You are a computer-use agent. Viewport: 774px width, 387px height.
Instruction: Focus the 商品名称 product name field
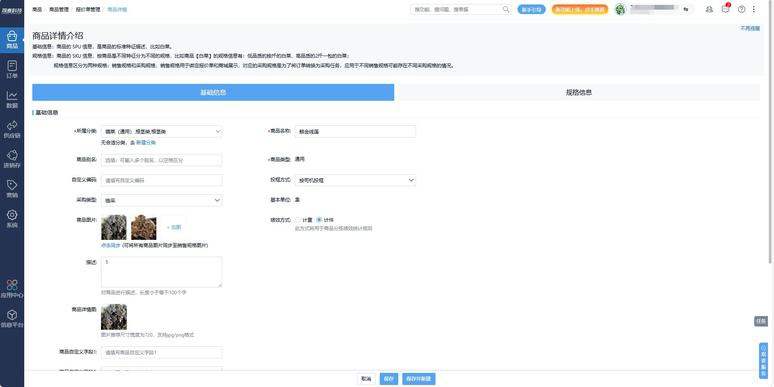(355, 131)
